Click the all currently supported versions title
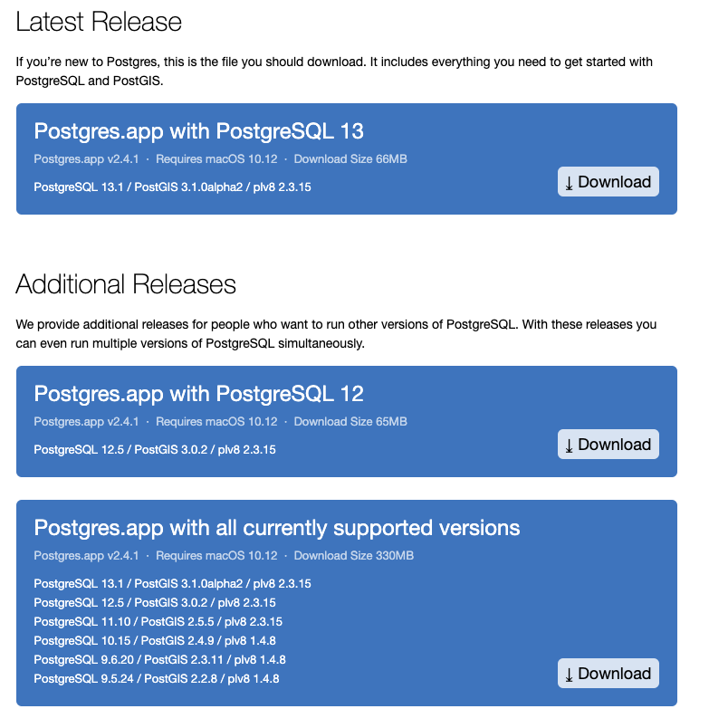Screen dimensions: 709x728 (277, 528)
